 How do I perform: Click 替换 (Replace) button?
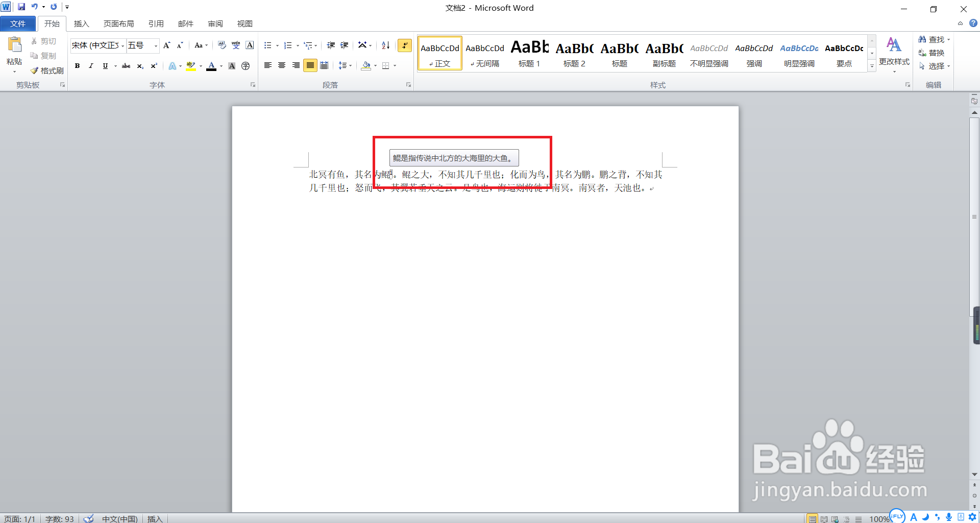coord(932,53)
